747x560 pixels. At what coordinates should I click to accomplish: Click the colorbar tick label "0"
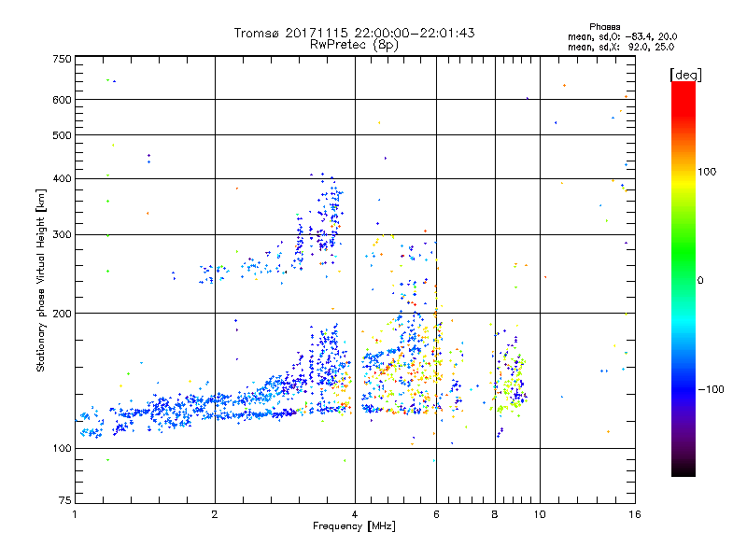700,281
